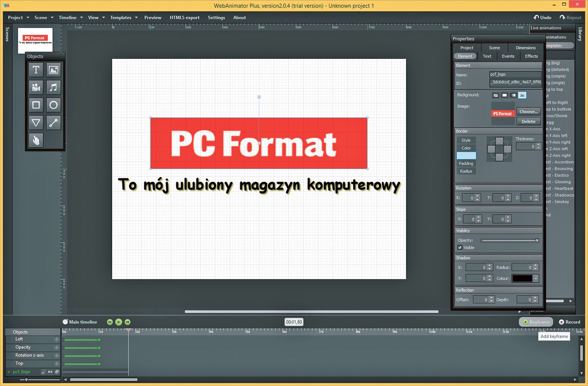Click the Main timeline clock icon
This screenshot has height=386, width=588.
tap(65, 322)
